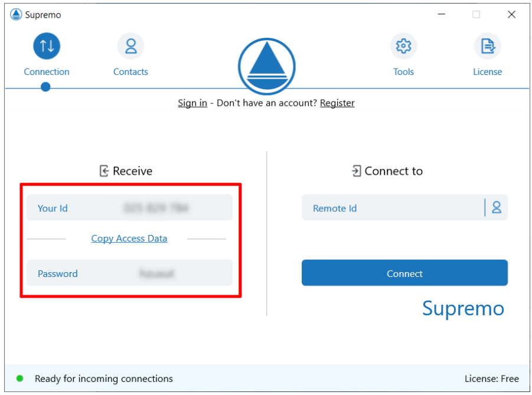This screenshot has height=395, width=532.
Task: Open the Tools gear icon
Action: tap(403, 46)
